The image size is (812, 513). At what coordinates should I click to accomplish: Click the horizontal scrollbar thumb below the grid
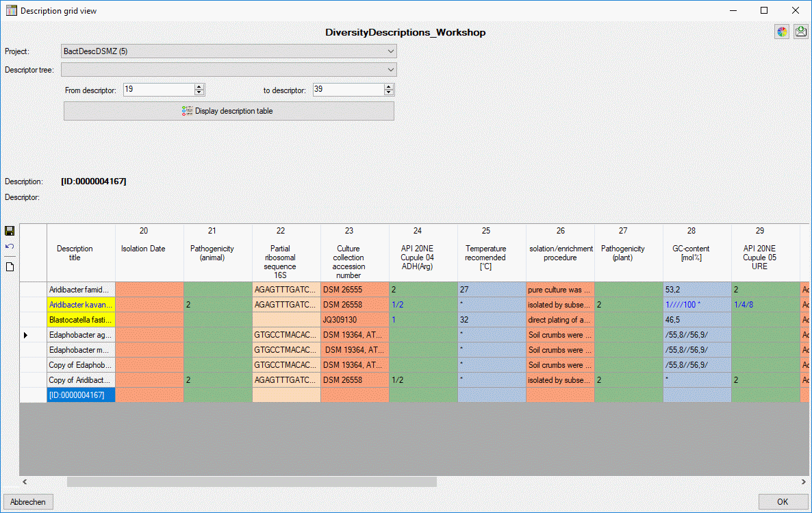click(251, 482)
